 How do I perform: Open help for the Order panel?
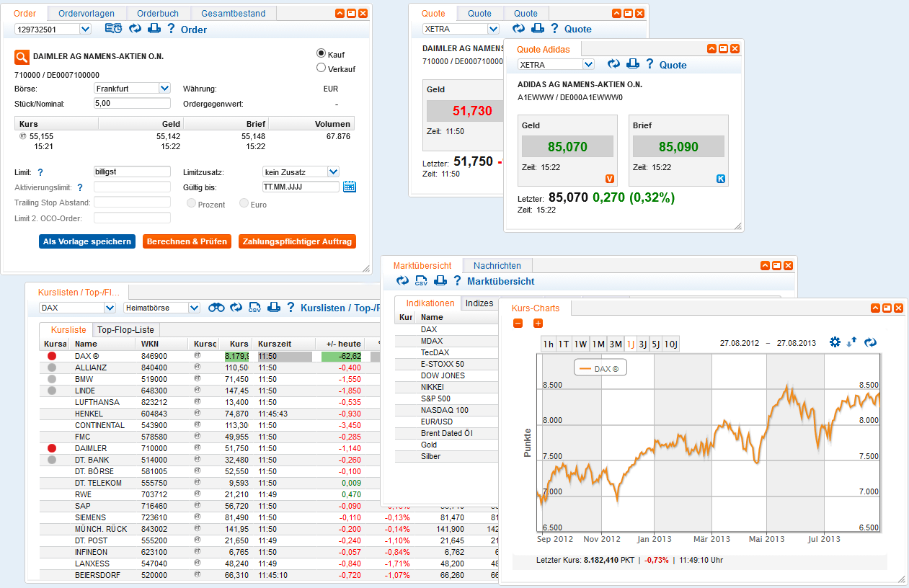point(171,29)
